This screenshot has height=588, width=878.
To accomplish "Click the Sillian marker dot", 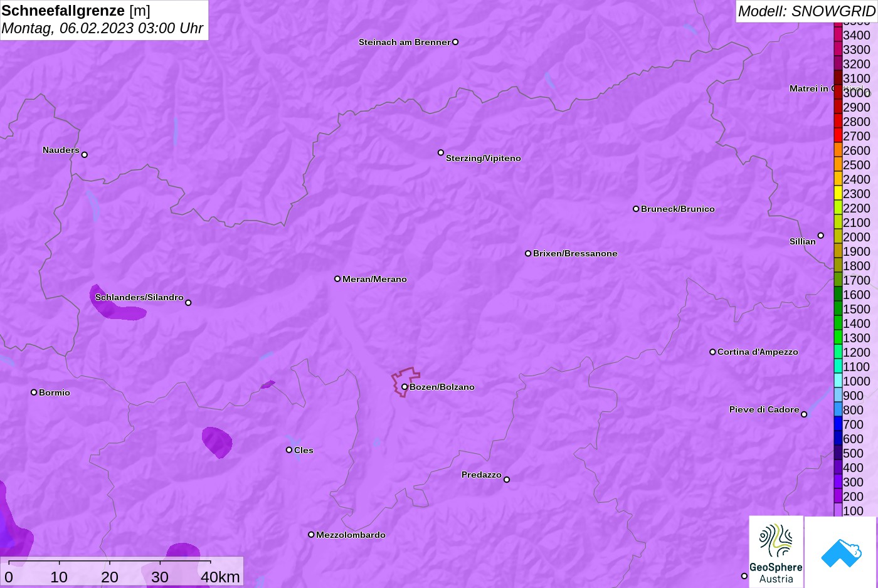I will point(821,235).
